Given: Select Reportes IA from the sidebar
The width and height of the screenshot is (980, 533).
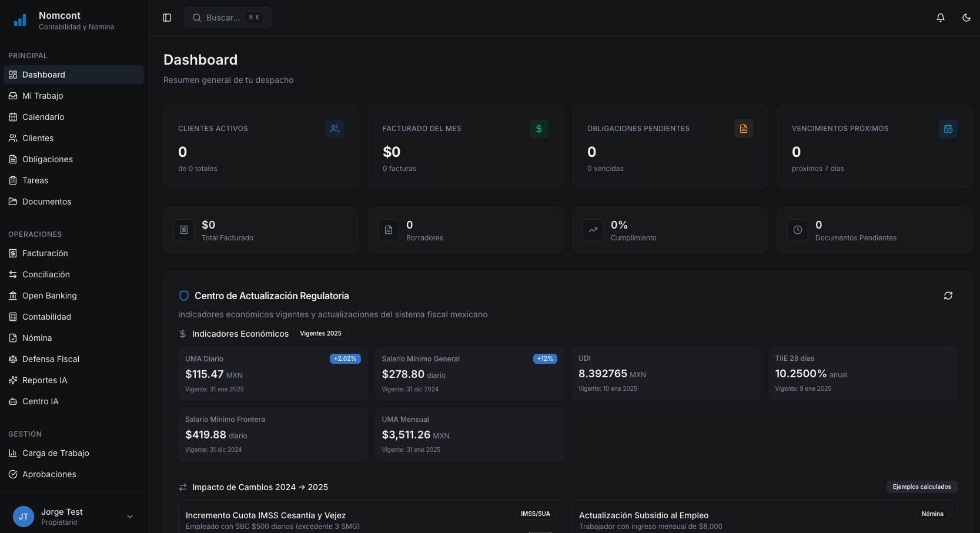Looking at the screenshot, I should pos(44,380).
